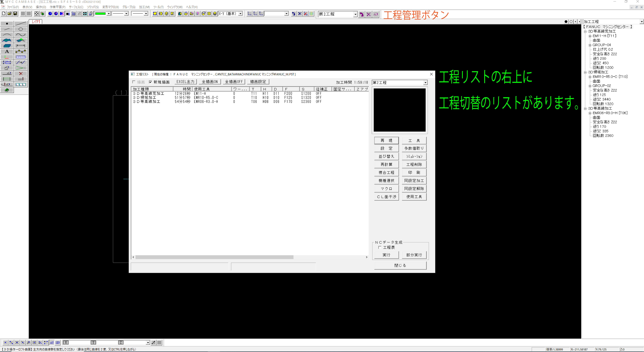Select the teal surface creation tool
This screenshot has height=352, width=644.
tap(7, 40)
